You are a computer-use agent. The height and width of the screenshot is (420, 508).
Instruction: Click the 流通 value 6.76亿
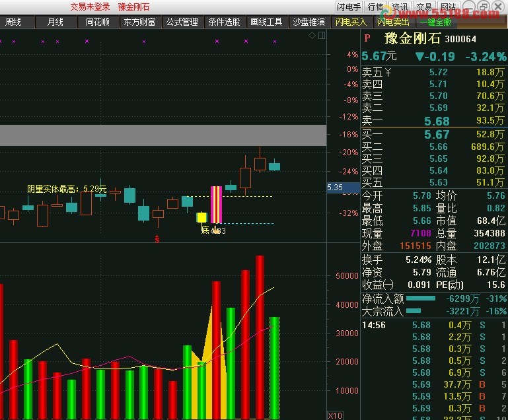coord(491,272)
